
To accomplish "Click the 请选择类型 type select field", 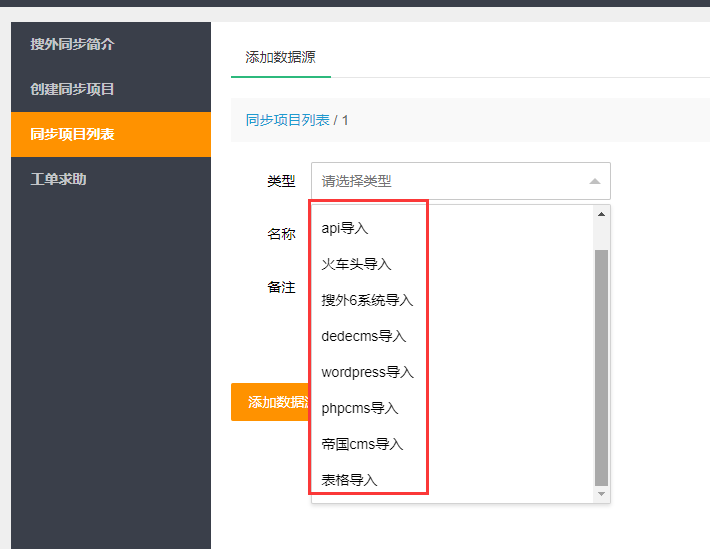I will point(450,181).
